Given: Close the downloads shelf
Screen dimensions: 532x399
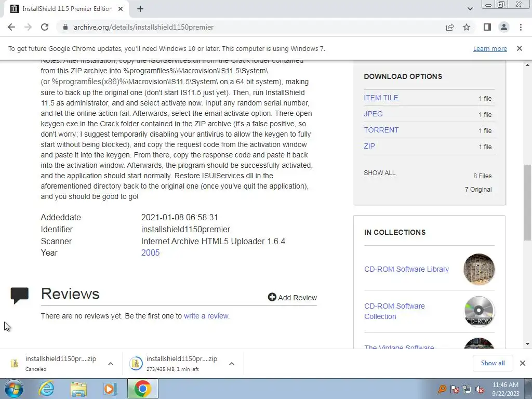Looking at the screenshot, I should (523, 363).
